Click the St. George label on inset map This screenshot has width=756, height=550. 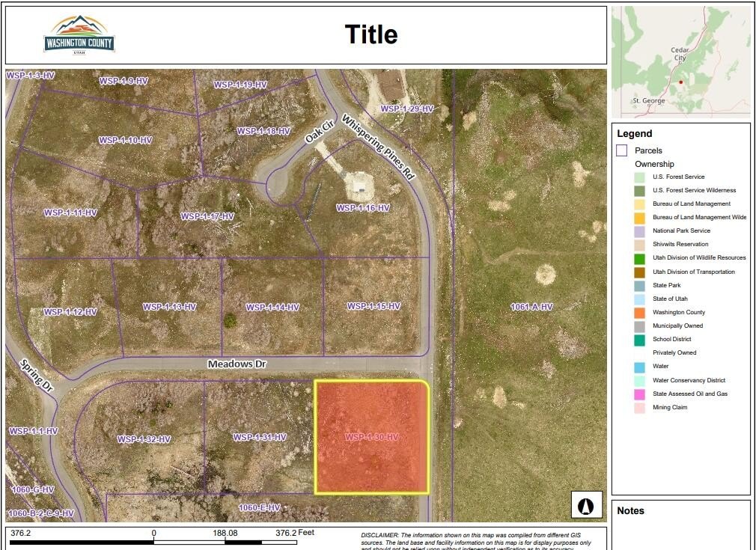[x=647, y=100]
